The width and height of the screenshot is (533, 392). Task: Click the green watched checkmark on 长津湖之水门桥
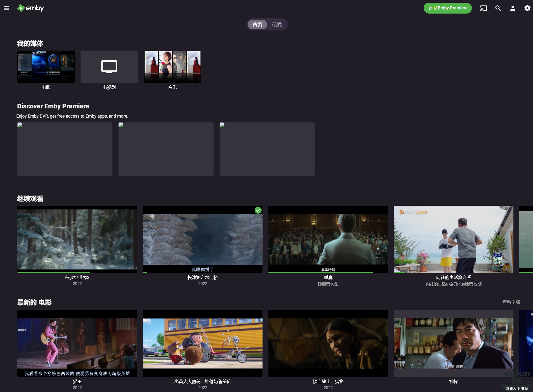[x=258, y=210]
